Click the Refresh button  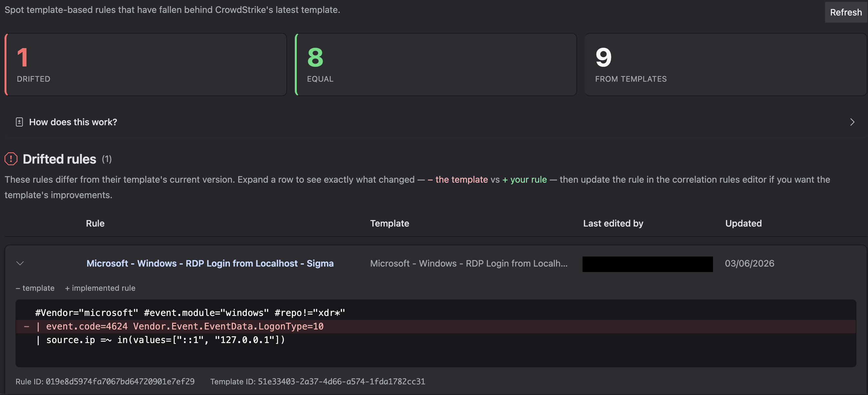click(846, 13)
